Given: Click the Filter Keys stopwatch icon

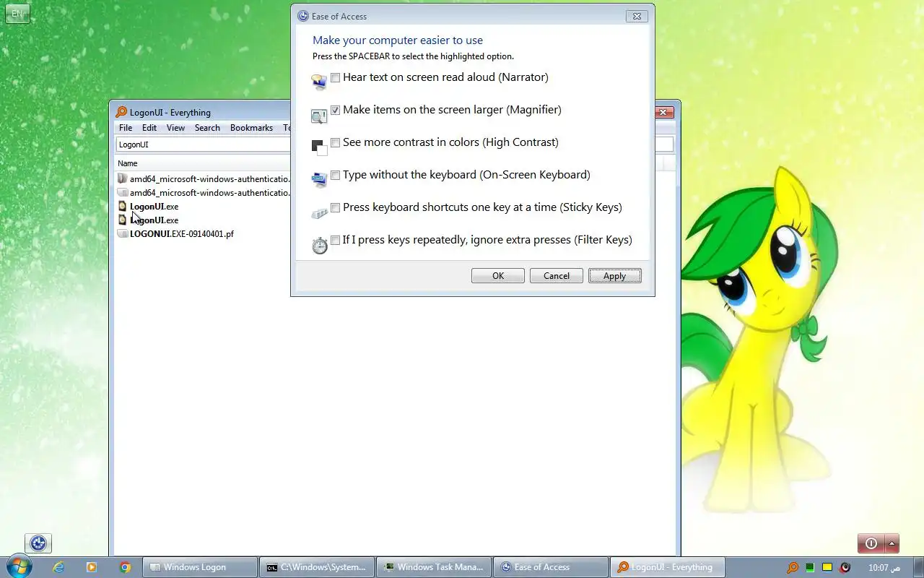Looking at the screenshot, I should click(319, 246).
